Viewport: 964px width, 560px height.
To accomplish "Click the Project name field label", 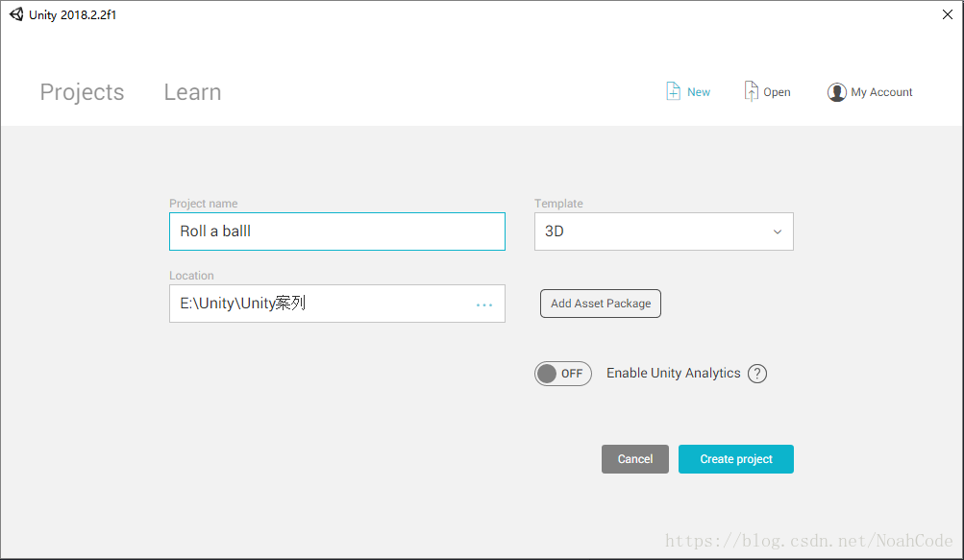I will (204, 204).
